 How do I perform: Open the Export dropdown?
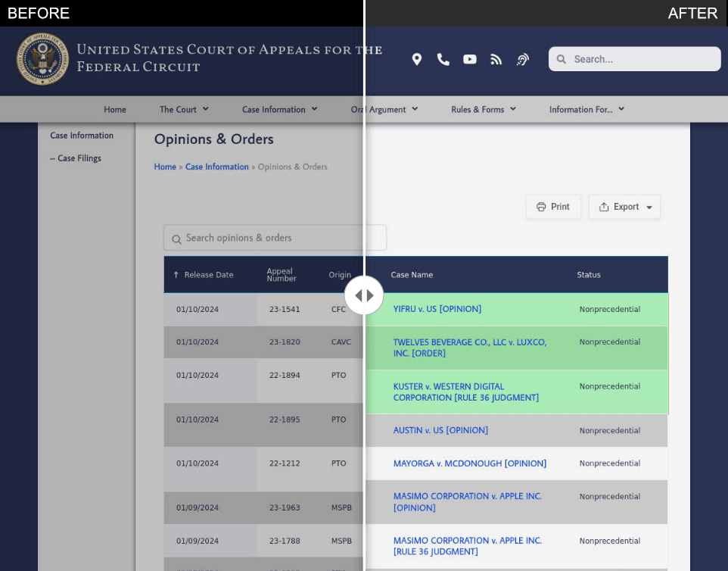(625, 207)
